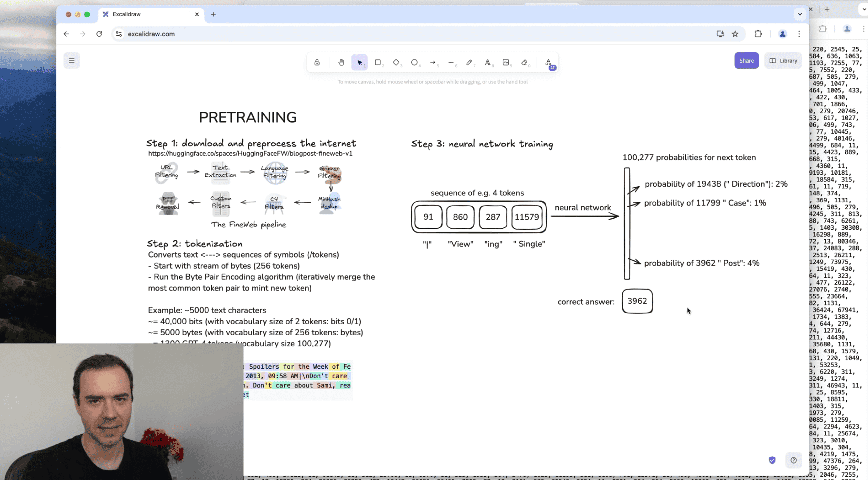
Task: Expand the browser tab search chevron
Action: [800, 14]
